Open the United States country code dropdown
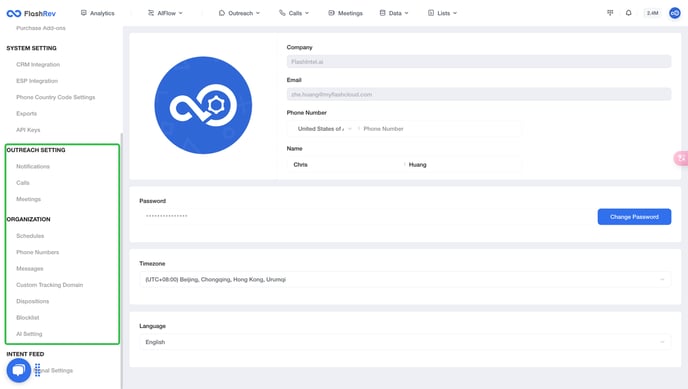The height and width of the screenshot is (389, 688). coord(324,129)
